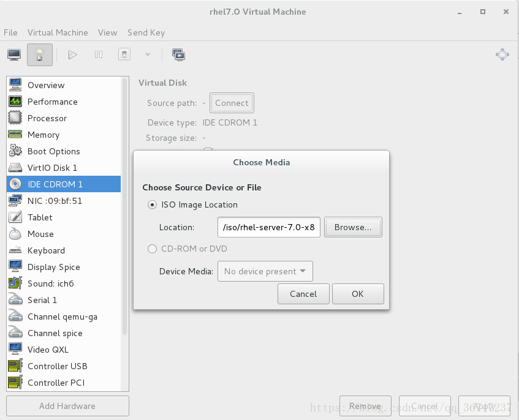
Task: Open the graphical console view icon
Action: point(14,54)
